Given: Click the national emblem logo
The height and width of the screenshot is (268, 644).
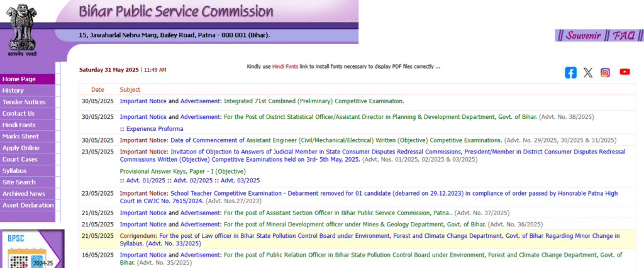Looking at the screenshot, I should point(22,31).
